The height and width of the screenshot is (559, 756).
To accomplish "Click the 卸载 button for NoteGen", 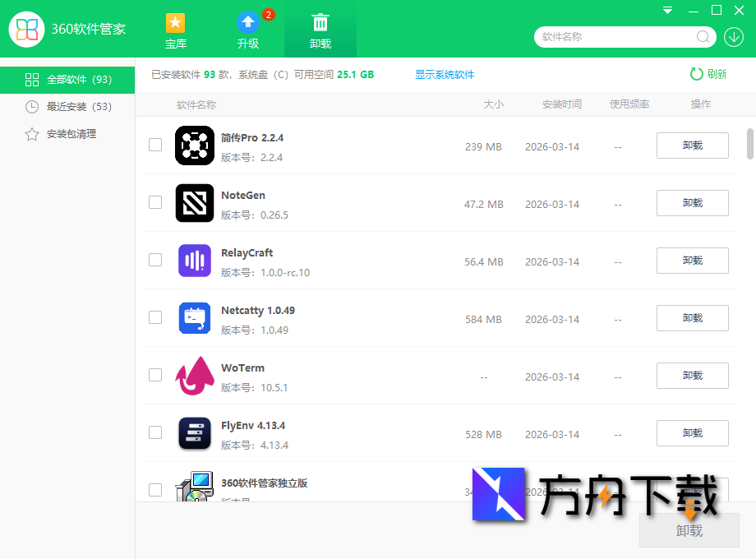I will (x=692, y=203).
